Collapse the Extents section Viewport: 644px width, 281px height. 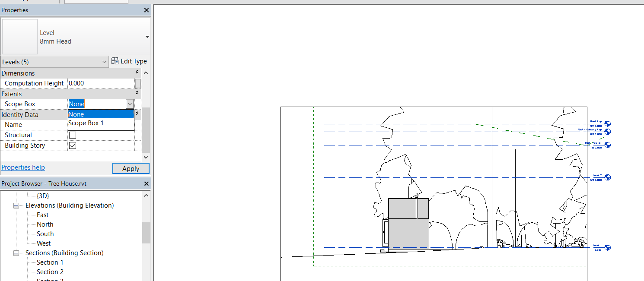pos(137,93)
